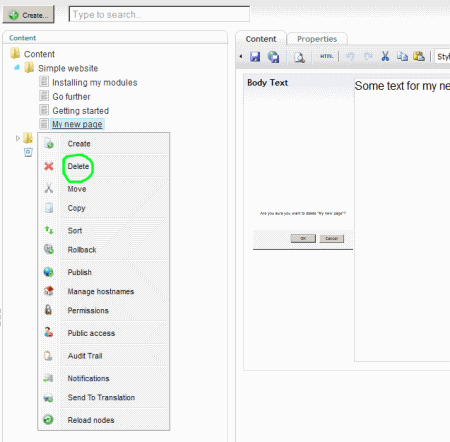Collapse the Simple website node

coord(17,68)
